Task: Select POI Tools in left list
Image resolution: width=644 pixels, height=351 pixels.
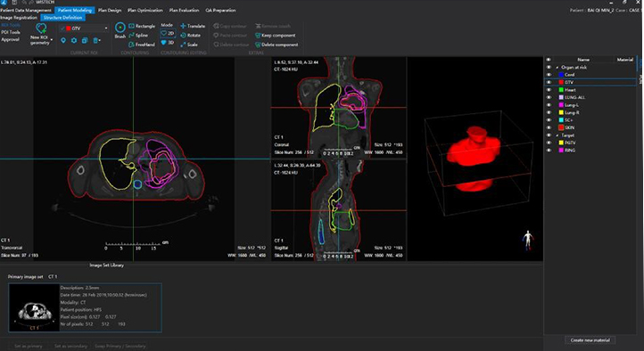Action: click(11, 32)
